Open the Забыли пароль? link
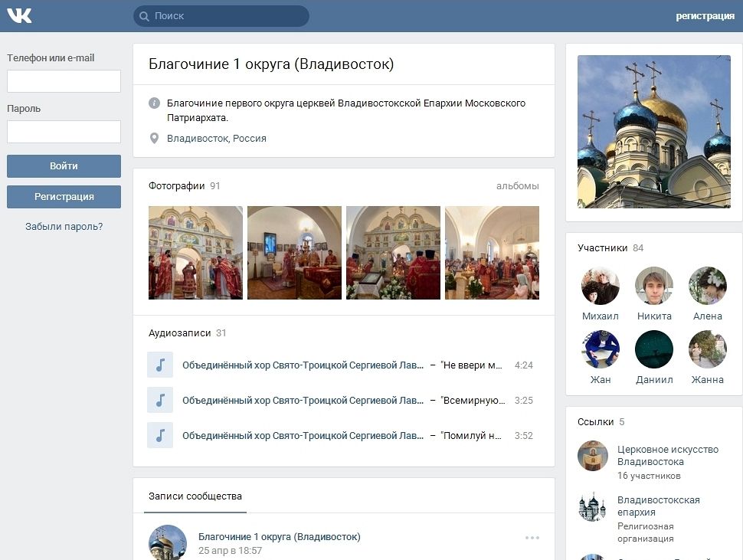This screenshot has height=560, width=743. (64, 227)
